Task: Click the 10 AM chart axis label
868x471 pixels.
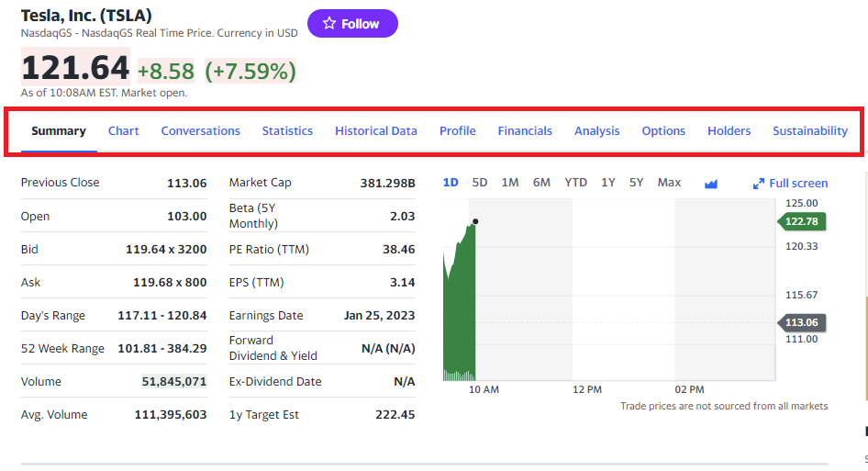Action: [484, 389]
